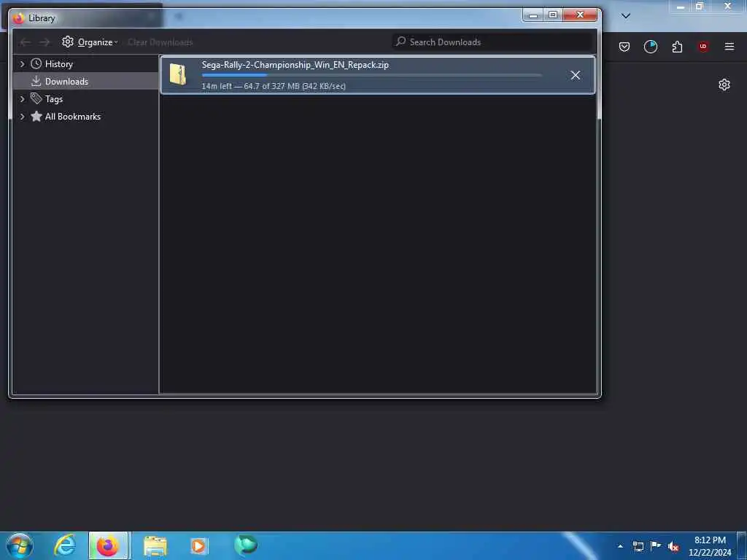Open Windows Explorer from taskbar
The width and height of the screenshot is (747, 560).
click(155, 546)
